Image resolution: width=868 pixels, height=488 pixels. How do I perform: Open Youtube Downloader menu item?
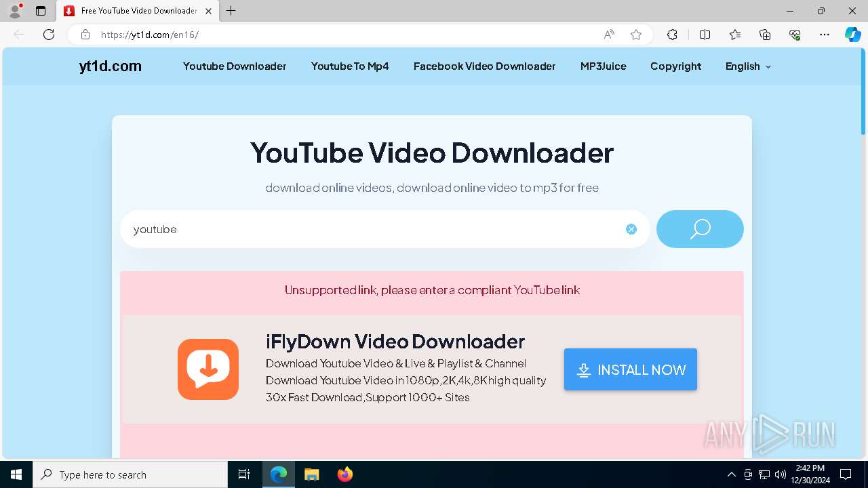point(235,66)
